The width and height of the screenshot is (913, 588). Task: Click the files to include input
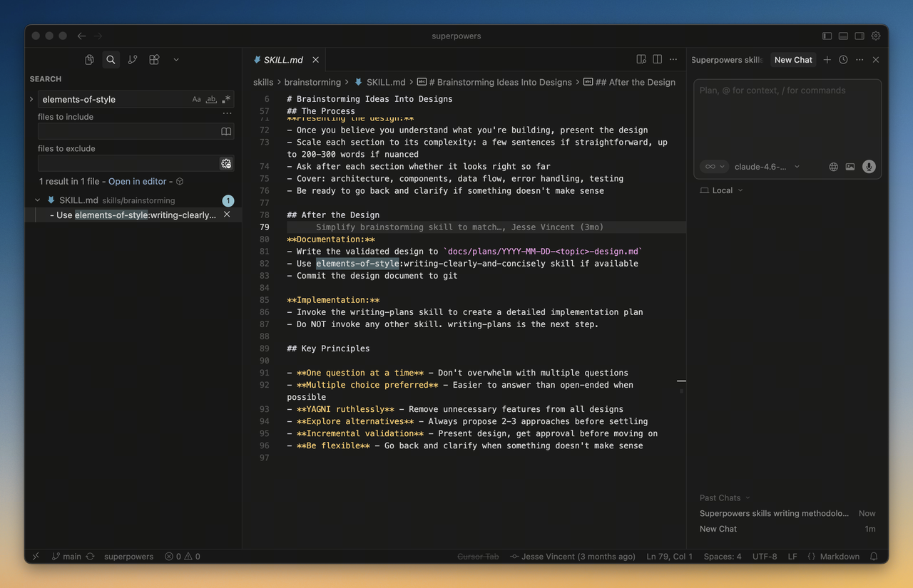pyautogui.click(x=128, y=132)
